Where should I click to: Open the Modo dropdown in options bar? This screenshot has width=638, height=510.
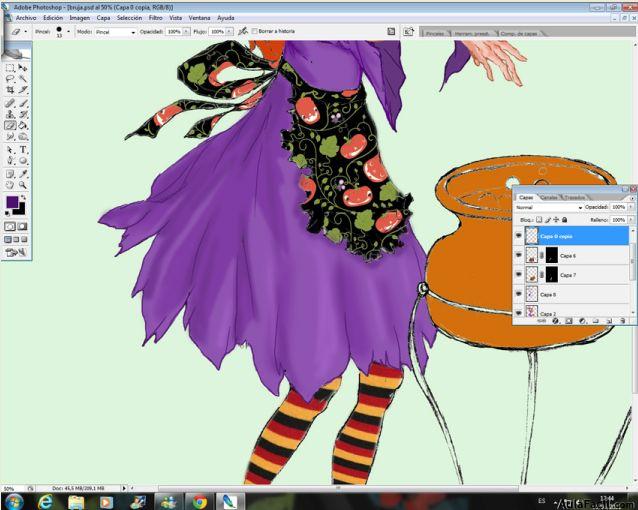pyautogui.click(x=115, y=32)
